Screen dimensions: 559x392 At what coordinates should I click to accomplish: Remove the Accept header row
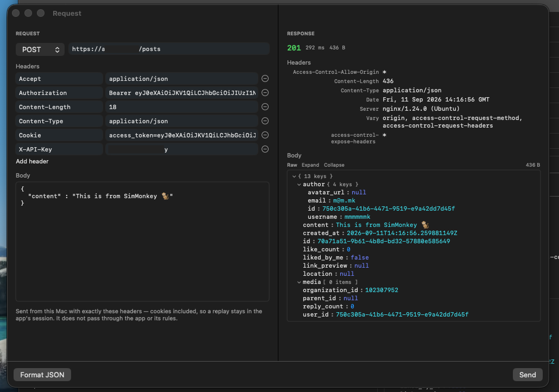coord(265,79)
